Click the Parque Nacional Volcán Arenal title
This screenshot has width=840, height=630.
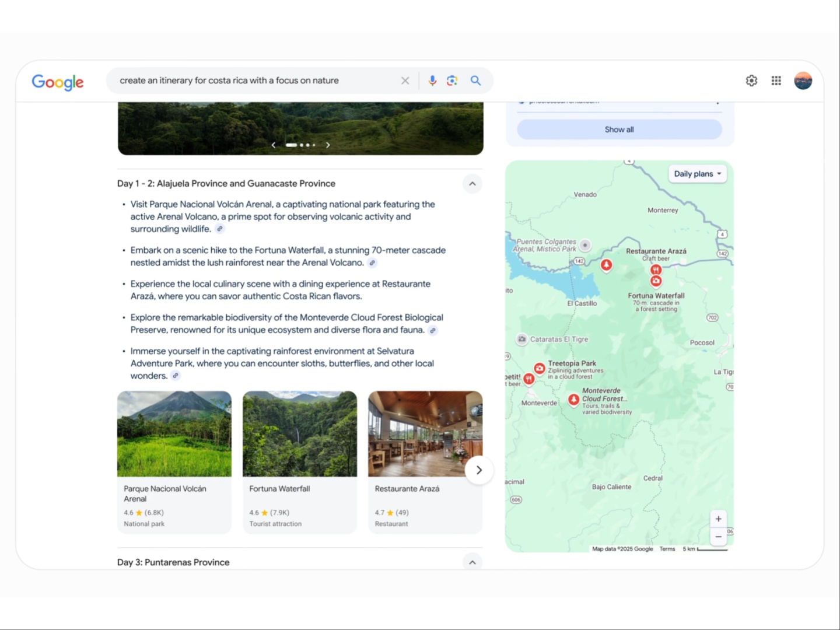[165, 494]
